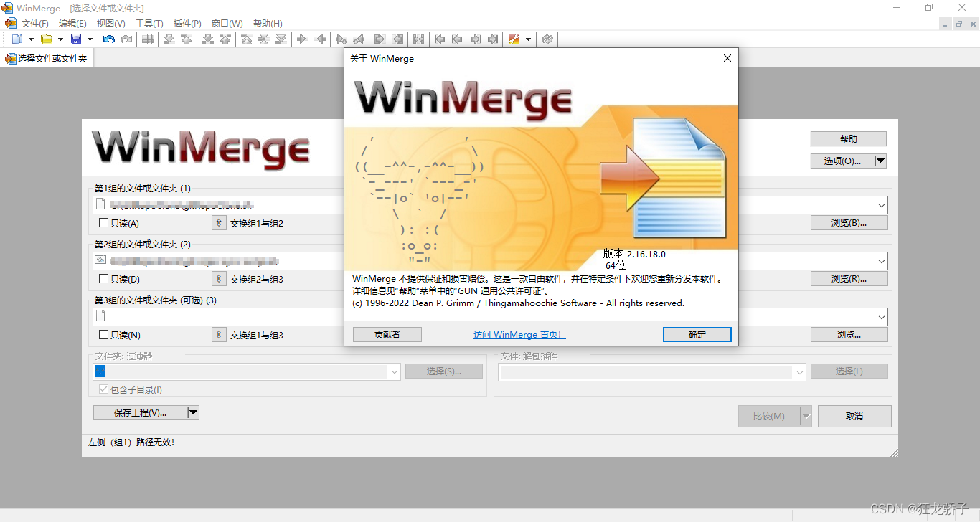
Task: Open the 编辑(E) menu
Action: (72, 23)
